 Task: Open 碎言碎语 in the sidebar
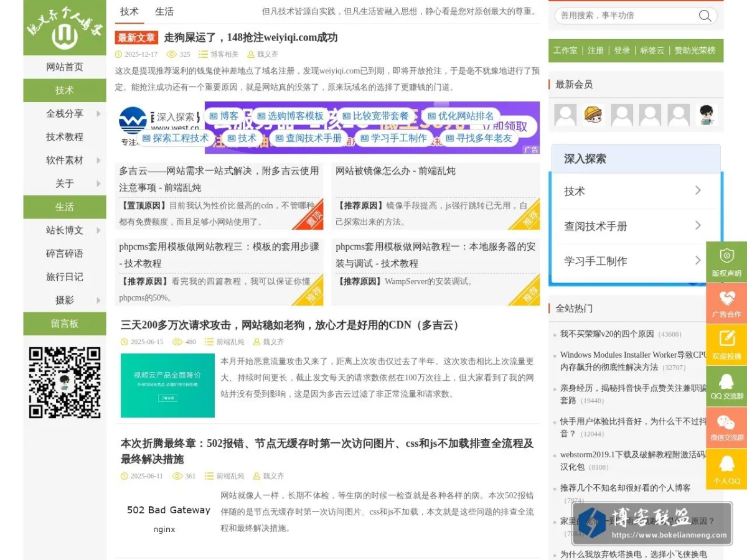[x=65, y=253]
